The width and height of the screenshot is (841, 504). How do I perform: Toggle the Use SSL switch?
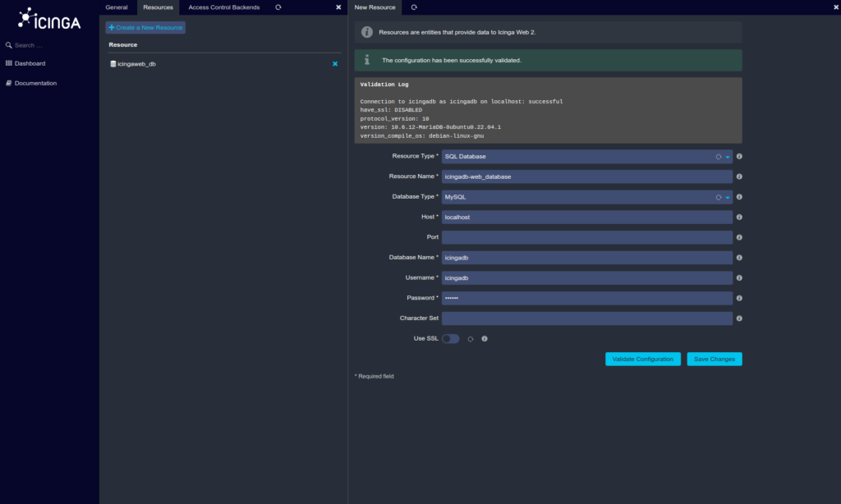click(x=450, y=338)
